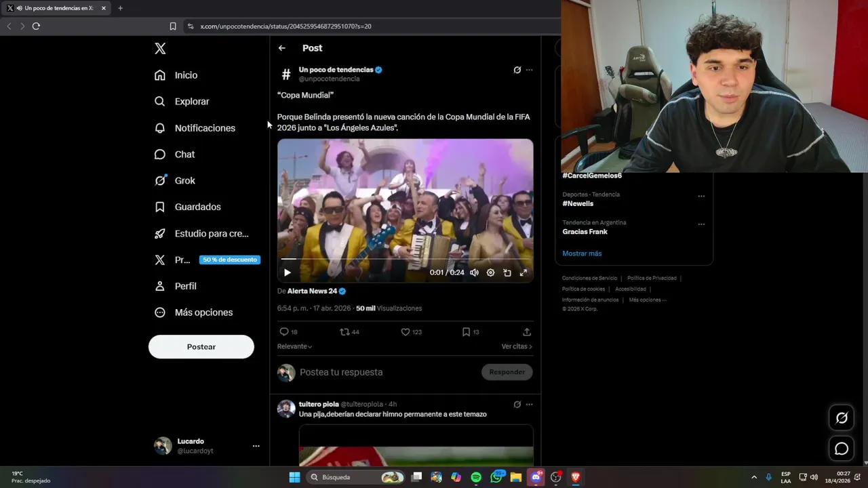Screen dimensions: 868x488
Task: Open Discord from the taskbar
Action: (536, 477)
